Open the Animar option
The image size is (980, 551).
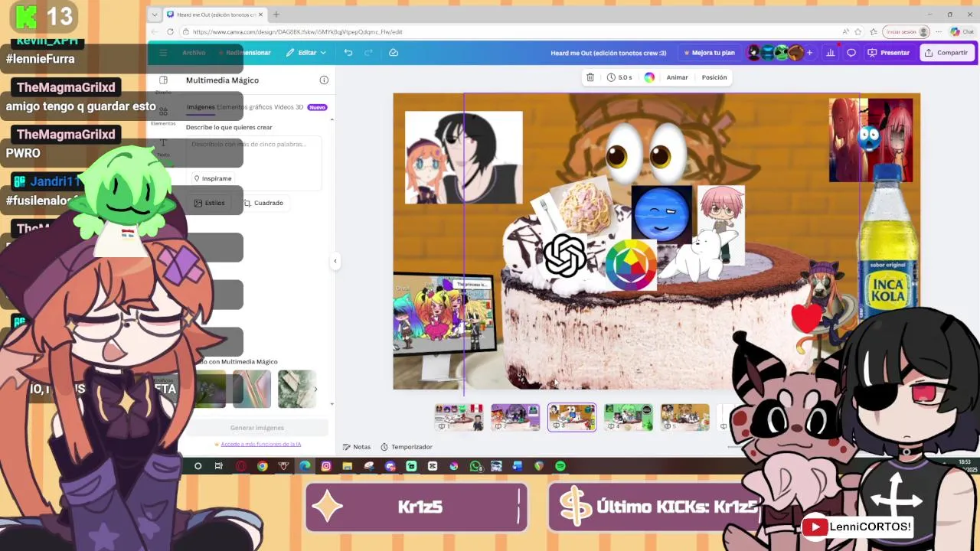(x=677, y=77)
